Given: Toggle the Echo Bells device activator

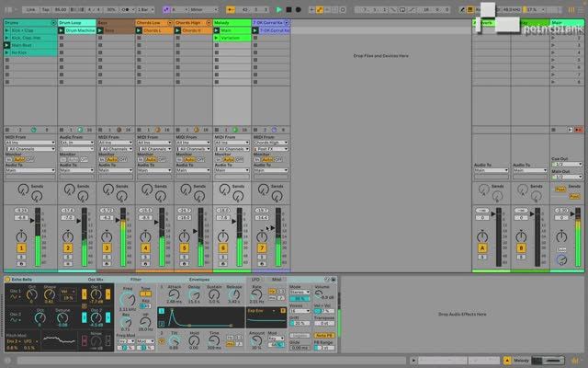Looking at the screenshot, I should coord(7,280).
